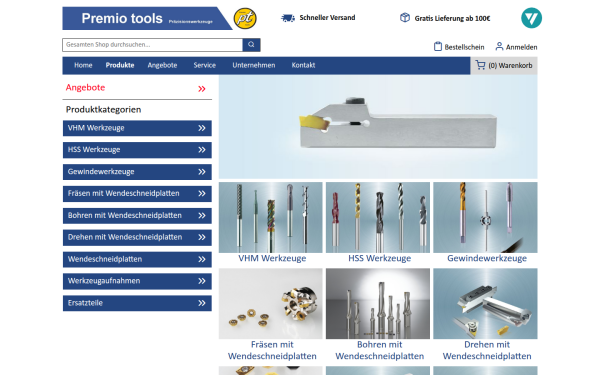The image size is (600, 375).
Task: Click the Premio tools logo banner
Action: (147, 18)
